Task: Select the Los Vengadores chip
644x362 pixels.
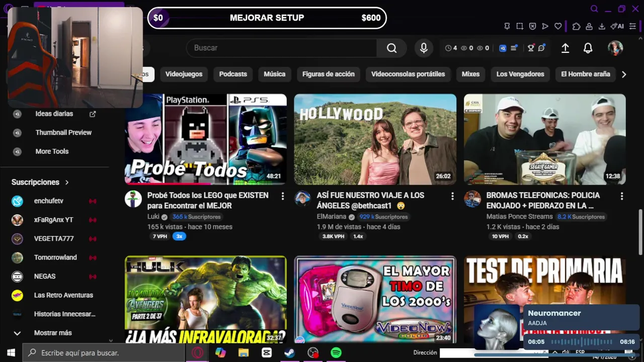Action: coord(520,74)
